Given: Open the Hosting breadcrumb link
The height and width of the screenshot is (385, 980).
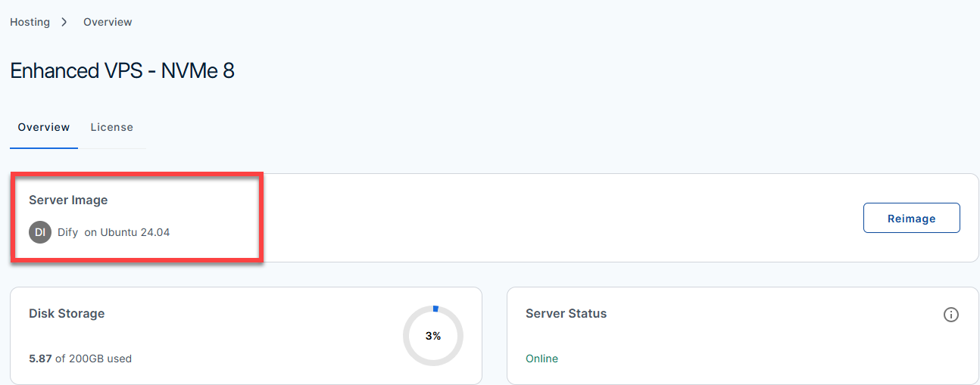Looking at the screenshot, I should 30,22.
